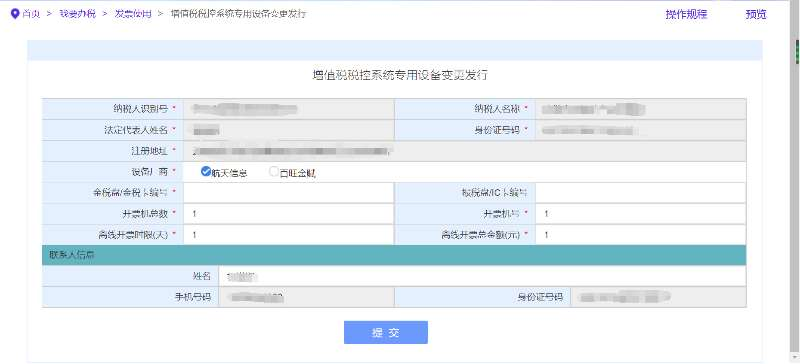Open the 预览 link at top right

(x=756, y=14)
